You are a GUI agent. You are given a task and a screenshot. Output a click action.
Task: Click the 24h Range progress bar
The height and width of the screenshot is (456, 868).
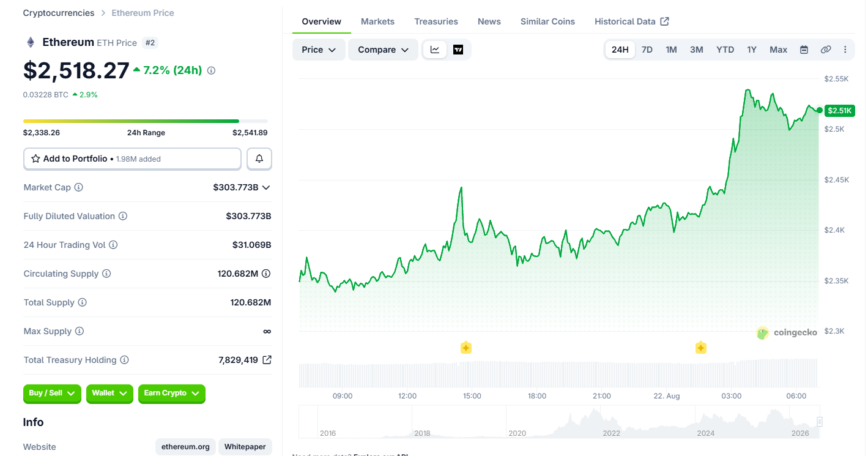point(146,121)
